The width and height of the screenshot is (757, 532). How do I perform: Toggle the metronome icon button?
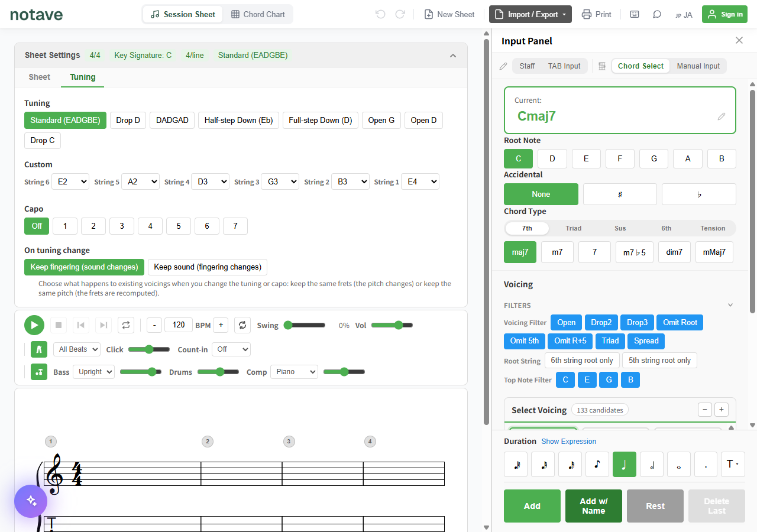pyautogui.click(x=39, y=349)
